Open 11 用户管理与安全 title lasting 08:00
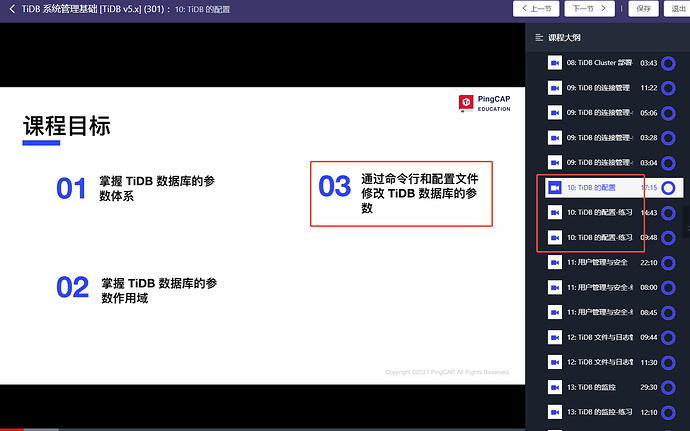 pos(599,287)
